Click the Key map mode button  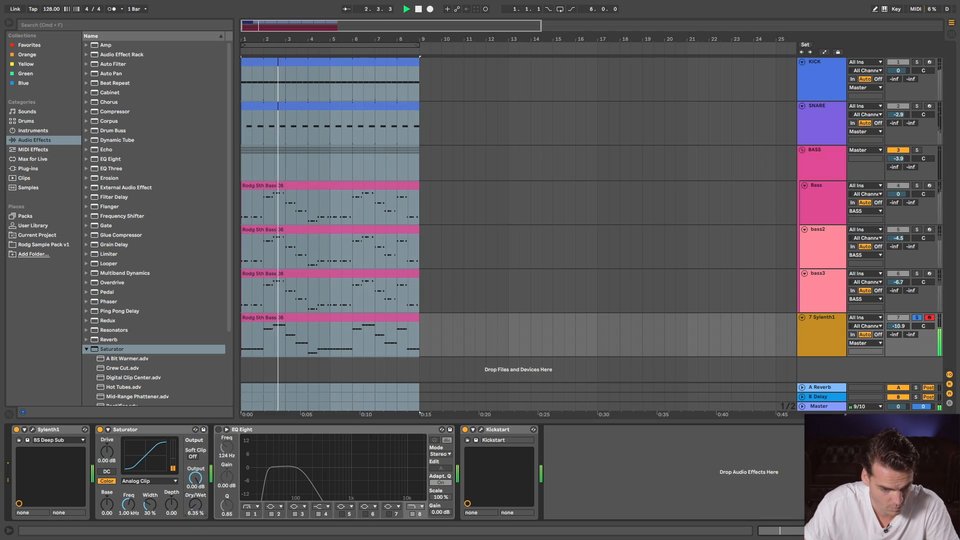coord(896,9)
